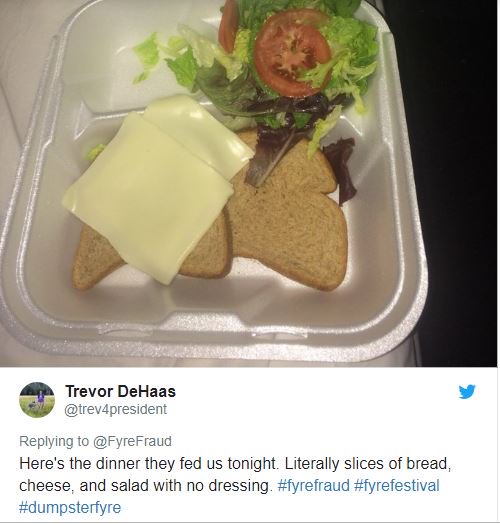This screenshot has height=524, width=500.
Task: Click the #dumpsterfyre hashtag
Action: (70, 507)
